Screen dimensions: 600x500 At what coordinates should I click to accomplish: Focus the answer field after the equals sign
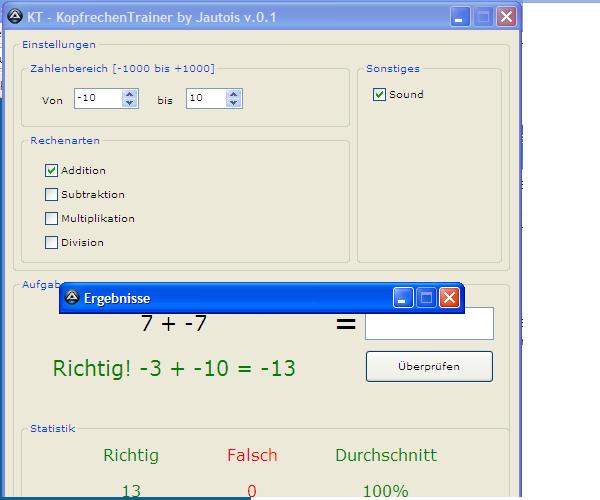click(x=429, y=324)
